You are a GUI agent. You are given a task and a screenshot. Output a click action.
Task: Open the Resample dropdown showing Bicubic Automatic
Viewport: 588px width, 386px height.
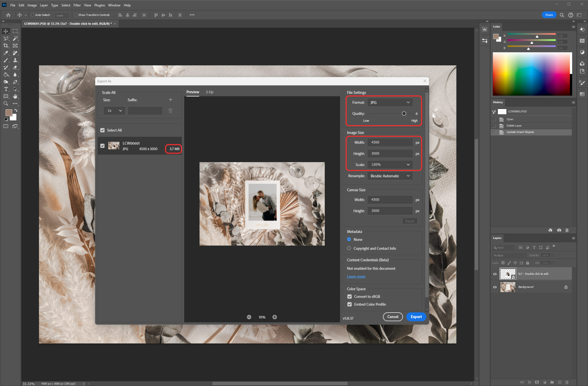pyautogui.click(x=389, y=176)
